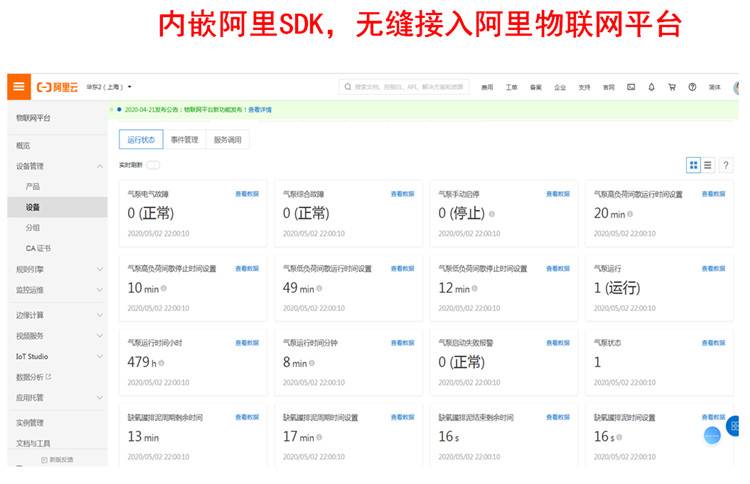Open the Cloud Shell icon in top bar
This screenshot has height=484, width=750.
pyautogui.click(x=631, y=87)
